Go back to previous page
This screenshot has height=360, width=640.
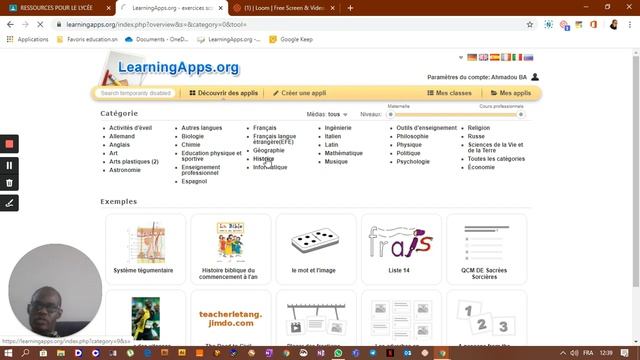(10, 24)
